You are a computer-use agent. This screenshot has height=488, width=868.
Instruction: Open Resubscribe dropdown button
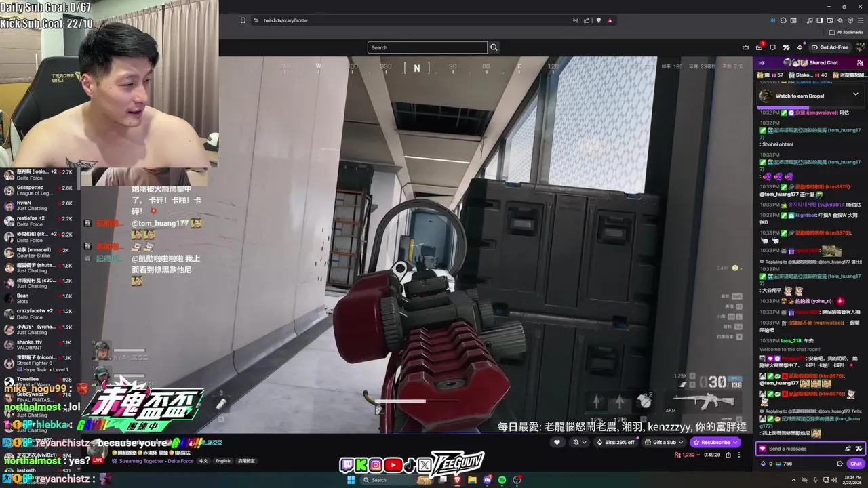tap(715, 443)
